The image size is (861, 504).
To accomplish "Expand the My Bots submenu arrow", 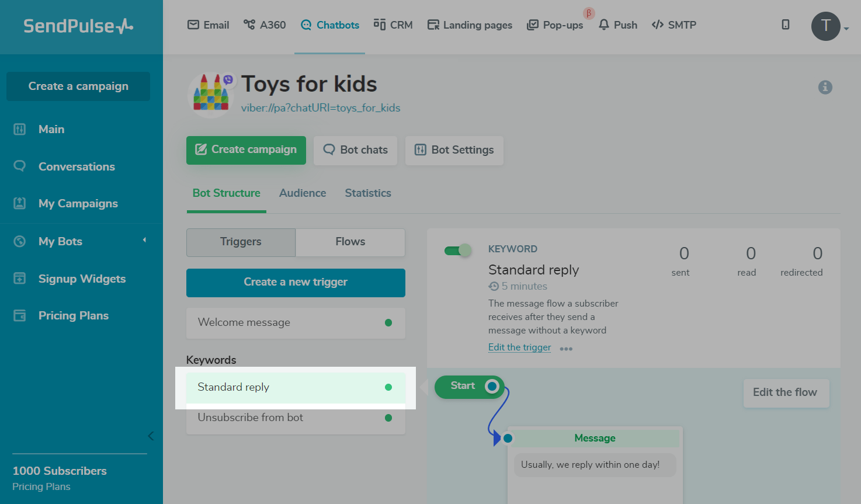I will coord(144,240).
